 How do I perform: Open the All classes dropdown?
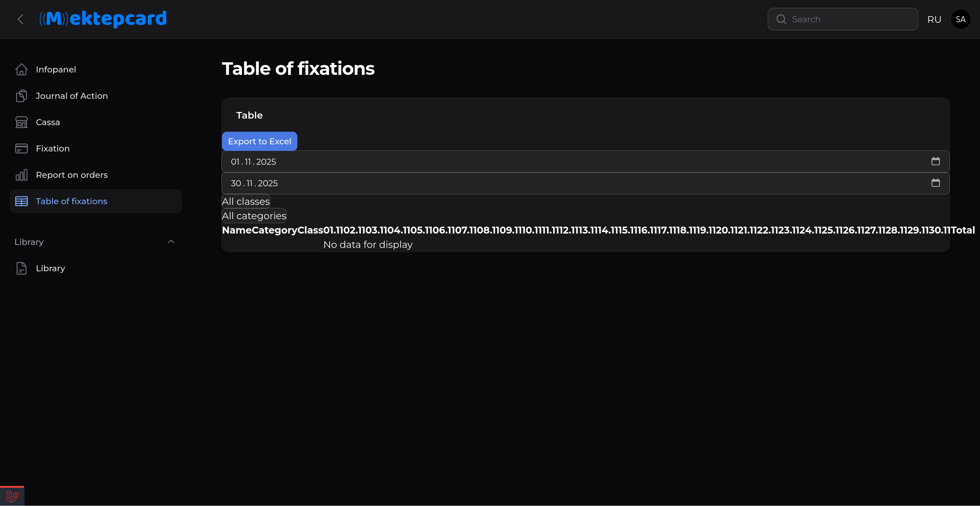tap(246, 202)
